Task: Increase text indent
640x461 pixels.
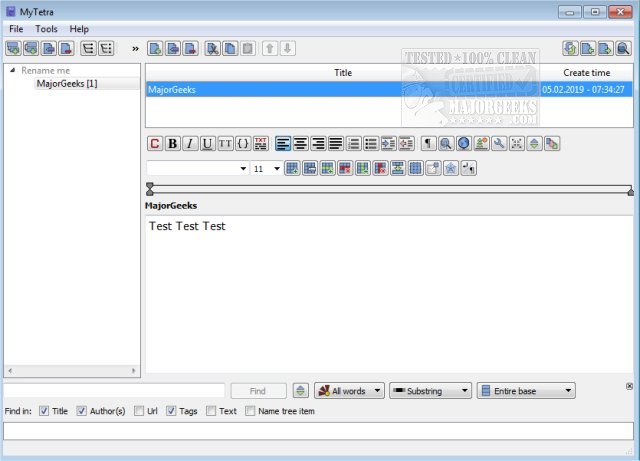Action: [x=389, y=143]
